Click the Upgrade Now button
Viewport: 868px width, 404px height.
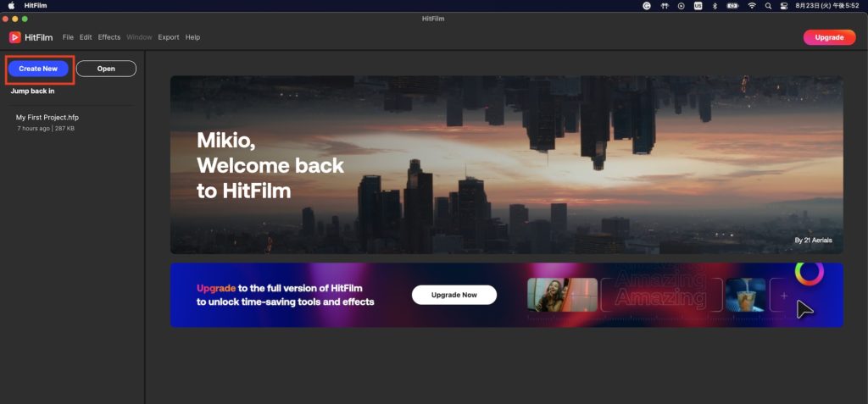click(454, 295)
